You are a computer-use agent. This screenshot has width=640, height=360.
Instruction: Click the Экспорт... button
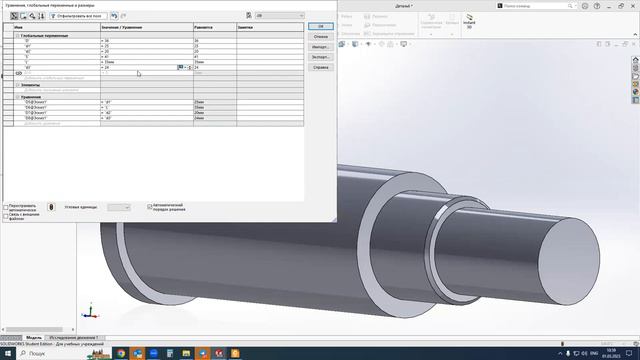[x=321, y=57]
